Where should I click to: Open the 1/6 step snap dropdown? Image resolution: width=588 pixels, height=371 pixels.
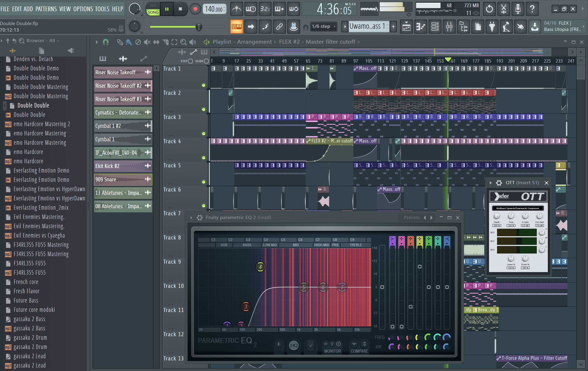coord(323,26)
